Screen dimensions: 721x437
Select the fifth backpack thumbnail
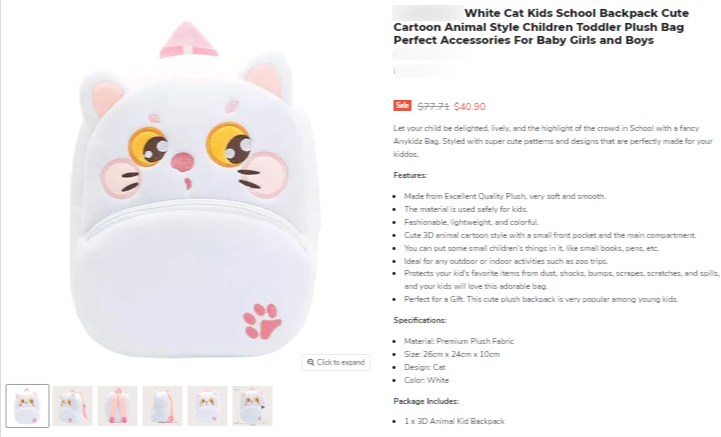(x=207, y=406)
